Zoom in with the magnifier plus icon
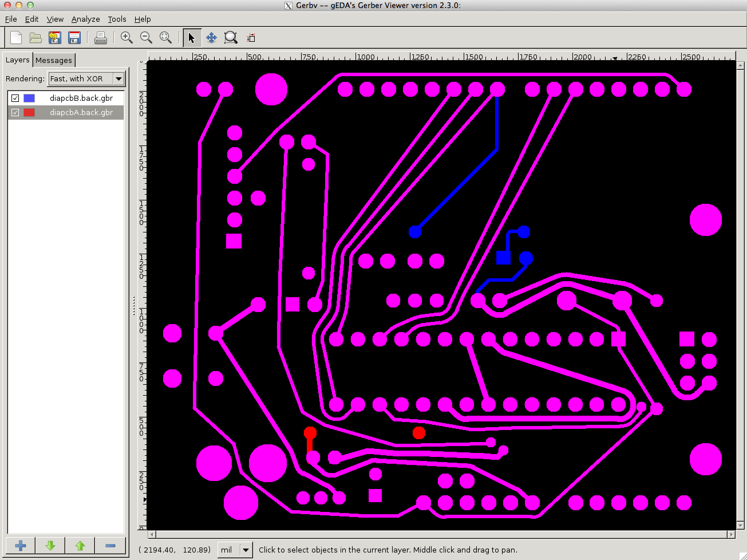747x560 pixels. pyautogui.click(x=127, y=38)
